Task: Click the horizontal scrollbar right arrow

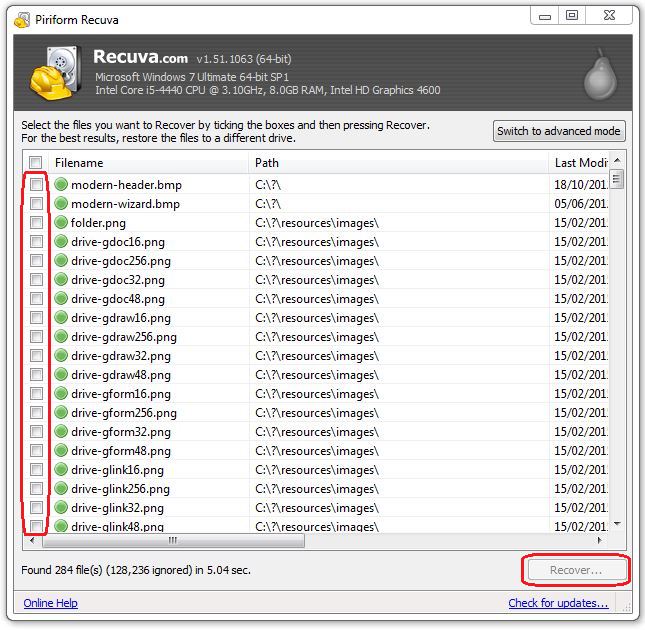Action: [599, 540]
